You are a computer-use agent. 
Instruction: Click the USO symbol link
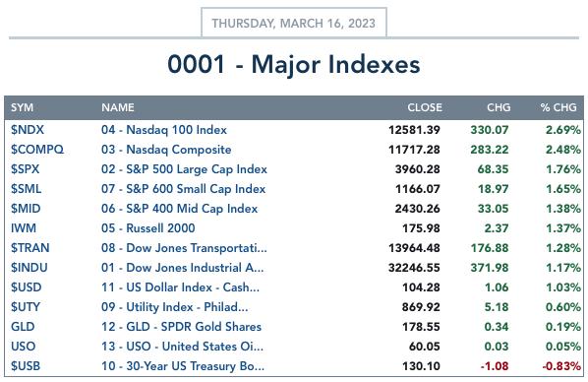(23, 347)
